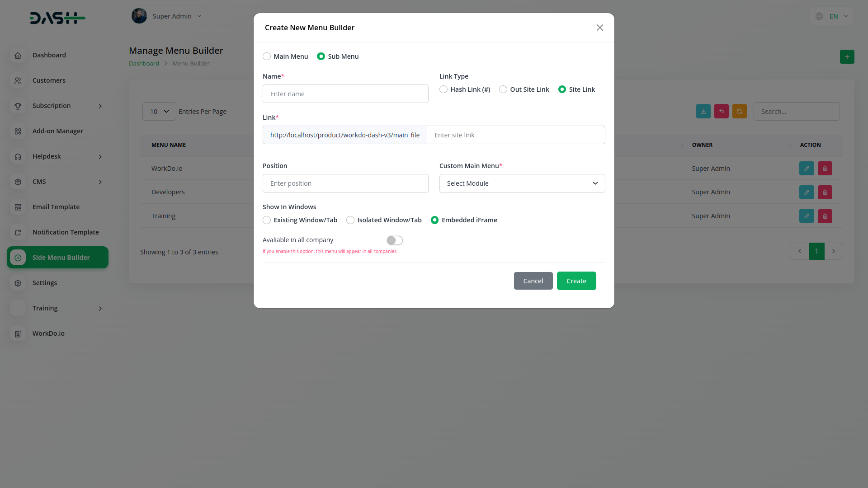868x488 pixels.
Task: Click the orange refresh icon button
Action: (x=739, y=111)
